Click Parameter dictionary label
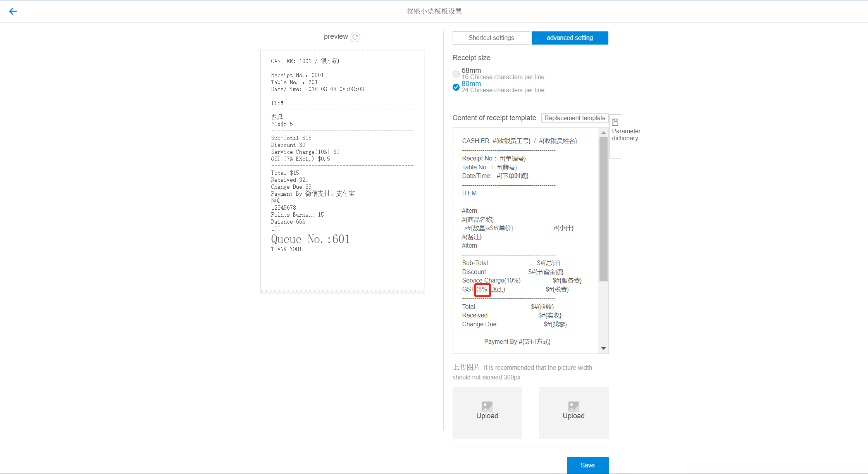 pos(626,135)
